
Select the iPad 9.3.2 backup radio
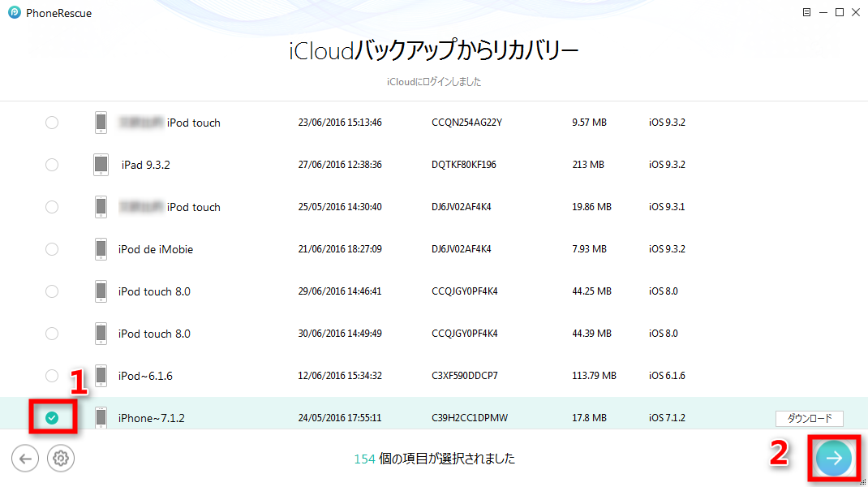[x=51, y=165]
